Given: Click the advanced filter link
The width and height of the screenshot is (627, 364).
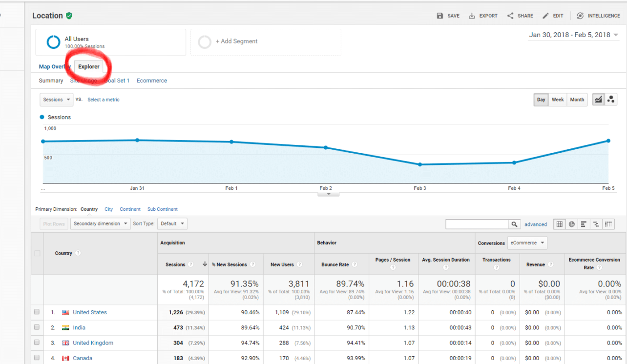Looking at the screenshot, I should pyautogui.click(x=536, y=224).
